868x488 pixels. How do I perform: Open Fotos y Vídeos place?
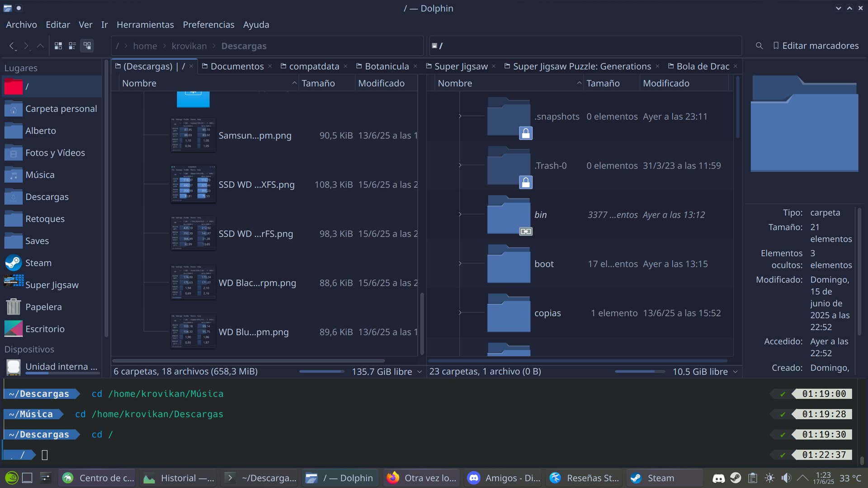point(52,153)
